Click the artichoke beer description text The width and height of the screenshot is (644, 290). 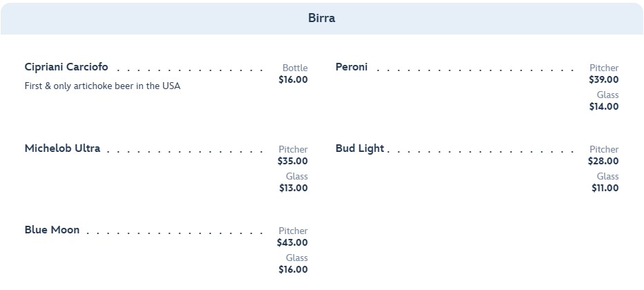(102, 86)
